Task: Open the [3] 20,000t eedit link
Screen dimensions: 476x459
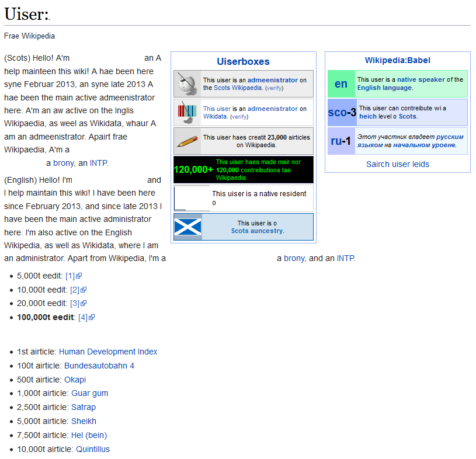Action: [x=75, y=303]
